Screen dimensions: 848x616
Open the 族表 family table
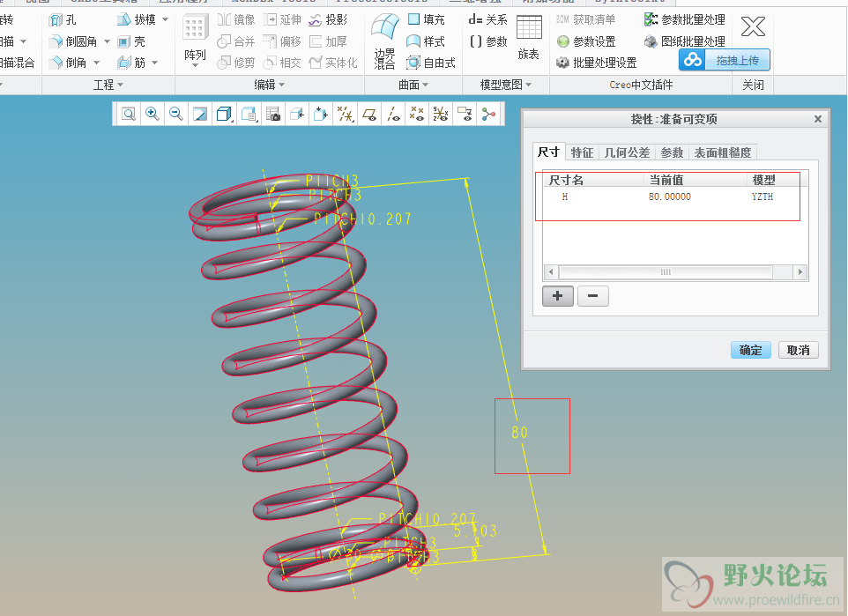point(529,37)
